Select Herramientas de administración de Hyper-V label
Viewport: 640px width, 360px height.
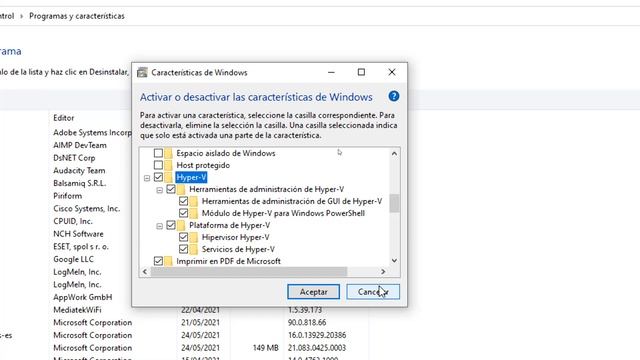coord(267,189)
